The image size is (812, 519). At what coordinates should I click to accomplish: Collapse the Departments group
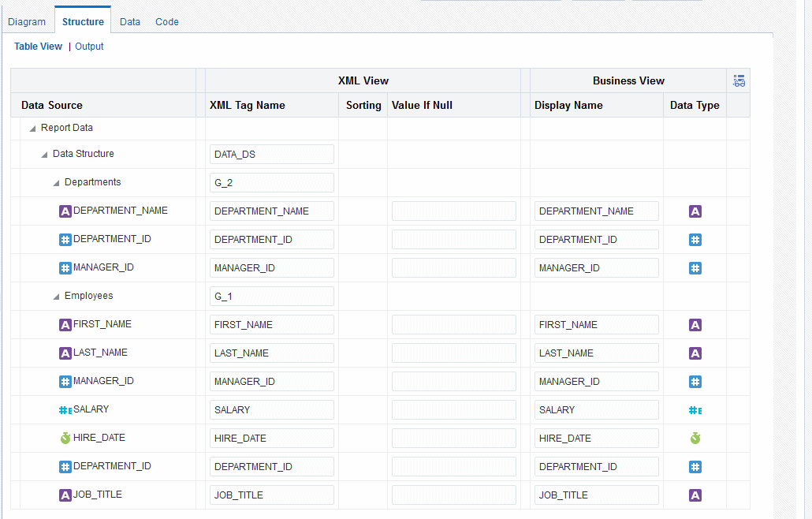[x=54, y=182]
